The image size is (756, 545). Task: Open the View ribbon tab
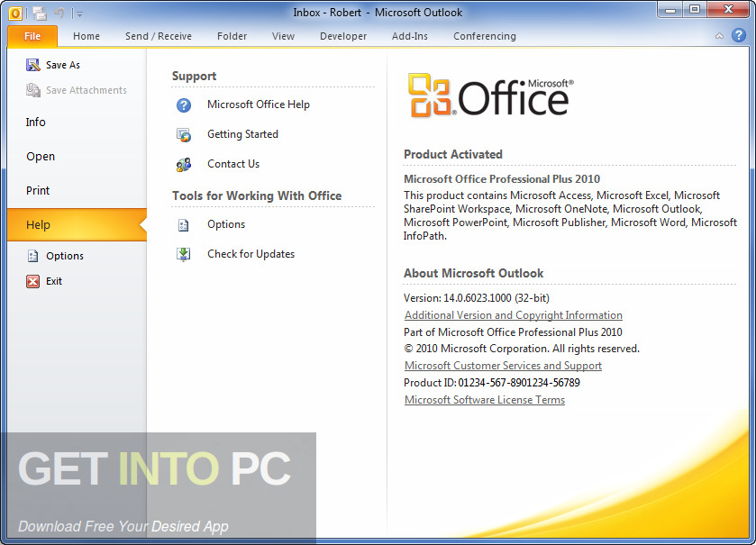(x=283, y=36)
